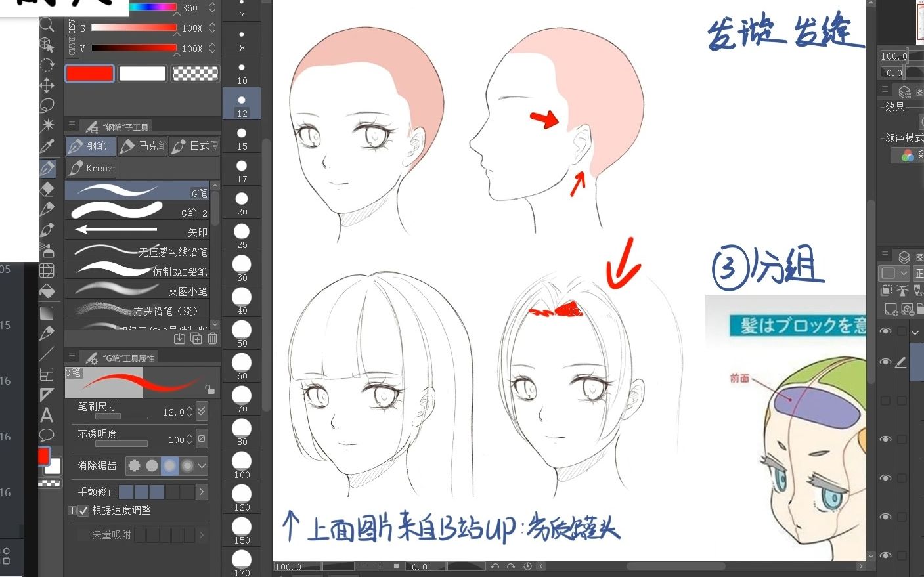This screenshot has width=924, height=577.
Task: Click the opacity 100 stepper arrows
Action: pyautogui.click(x=190, y=439)
